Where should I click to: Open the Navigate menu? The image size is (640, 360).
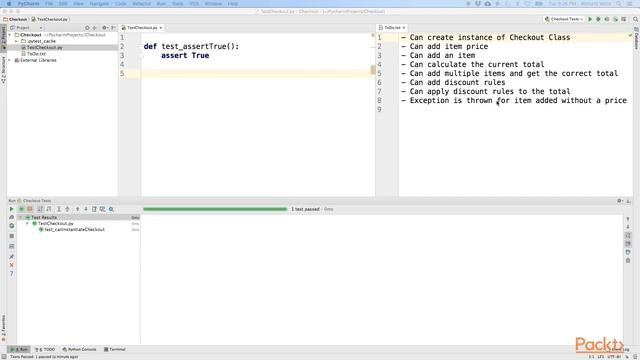[x=99, y=4]
